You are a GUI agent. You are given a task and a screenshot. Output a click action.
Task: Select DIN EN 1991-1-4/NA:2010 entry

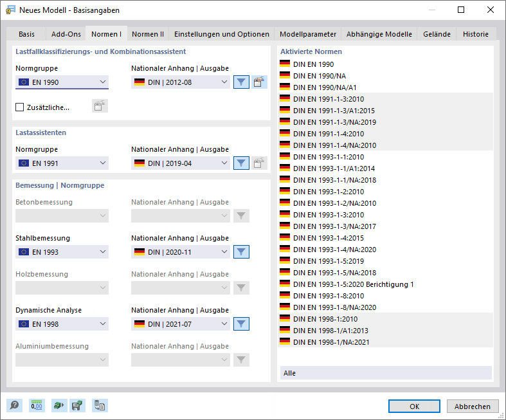(x=385, y=145)
